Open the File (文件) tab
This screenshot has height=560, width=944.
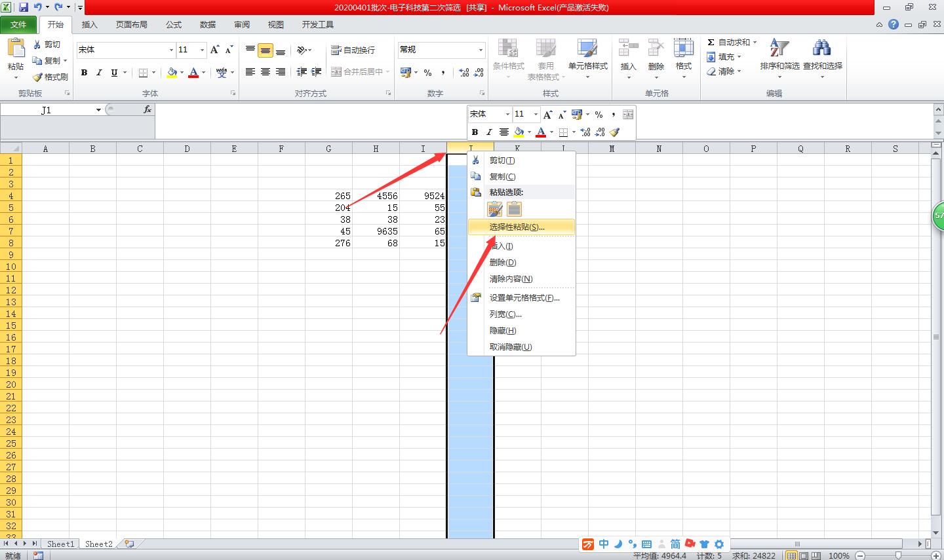coord(18,25)
